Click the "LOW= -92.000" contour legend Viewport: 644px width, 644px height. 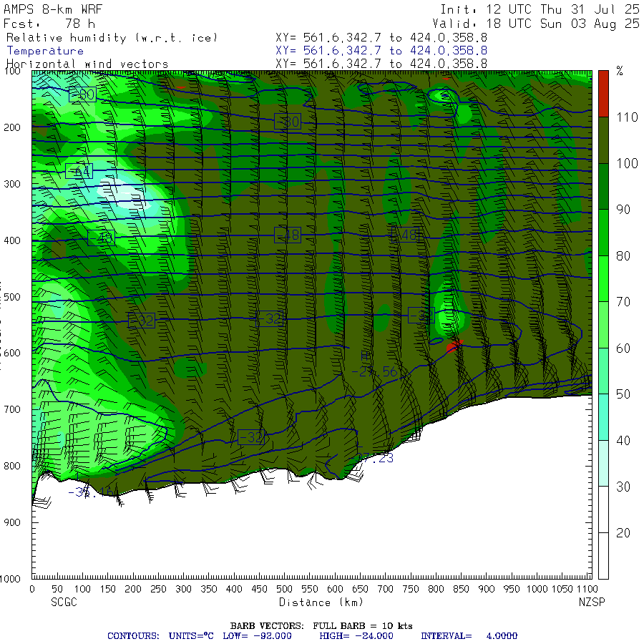[257, 636]
